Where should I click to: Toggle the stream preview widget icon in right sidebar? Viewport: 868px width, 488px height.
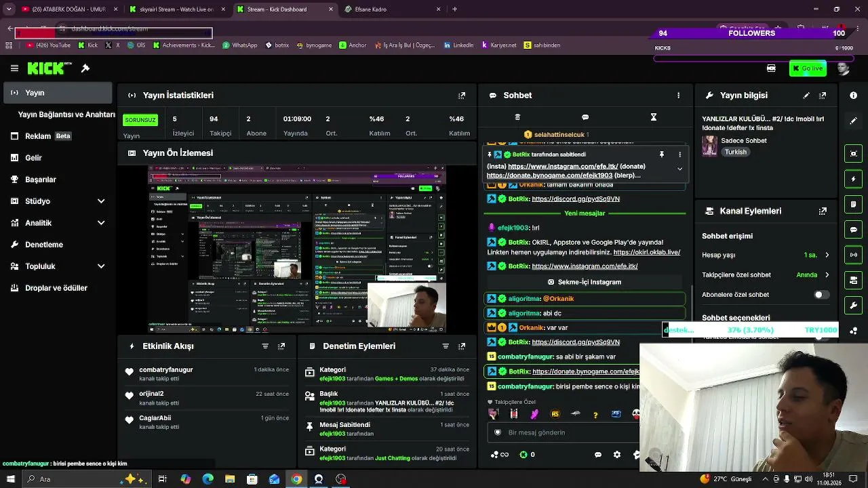click(854, 154)
